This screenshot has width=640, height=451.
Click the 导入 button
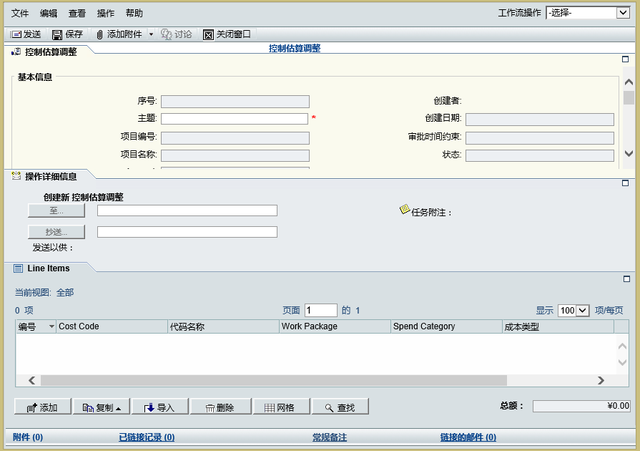point(160,407)
